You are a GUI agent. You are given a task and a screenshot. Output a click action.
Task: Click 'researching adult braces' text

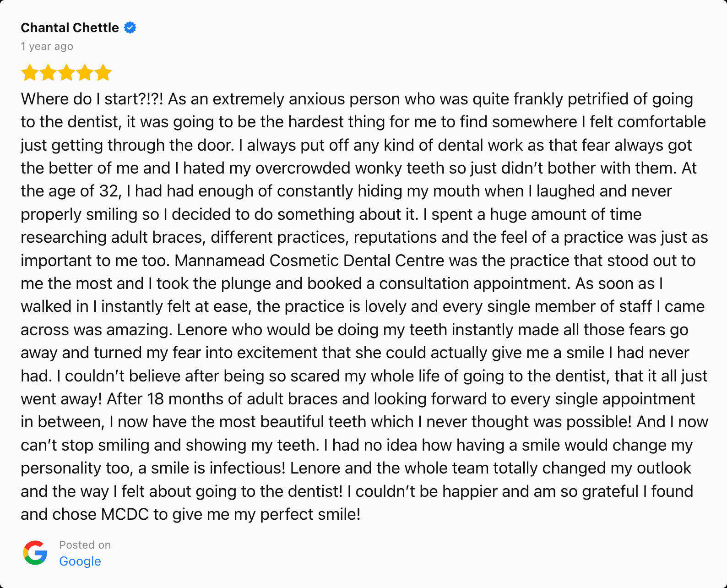111,237
